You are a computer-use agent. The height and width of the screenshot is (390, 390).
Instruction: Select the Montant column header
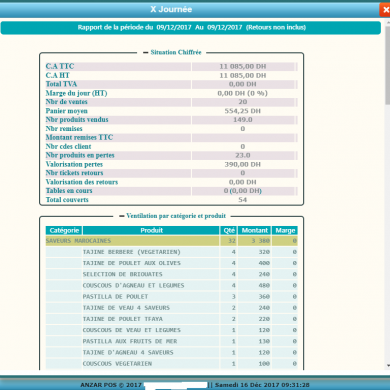[x=255, y=230]
